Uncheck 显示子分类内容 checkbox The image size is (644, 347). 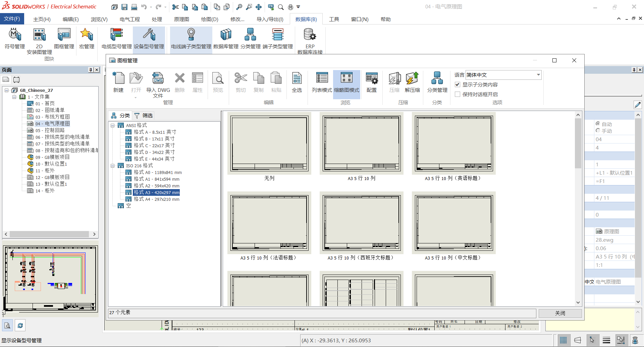tap(458, 84)
